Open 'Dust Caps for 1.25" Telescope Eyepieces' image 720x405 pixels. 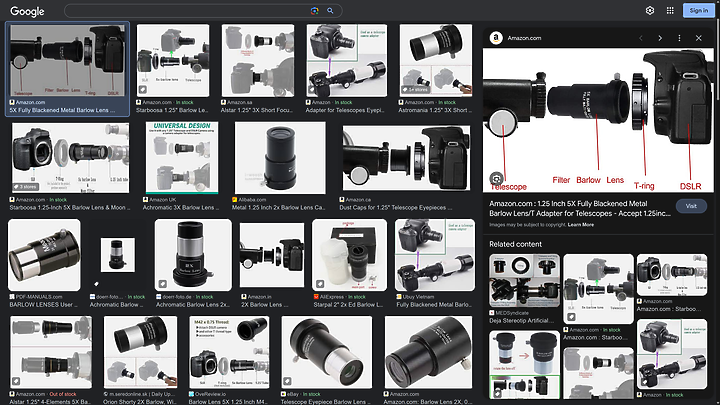click(x=406, y=158)
